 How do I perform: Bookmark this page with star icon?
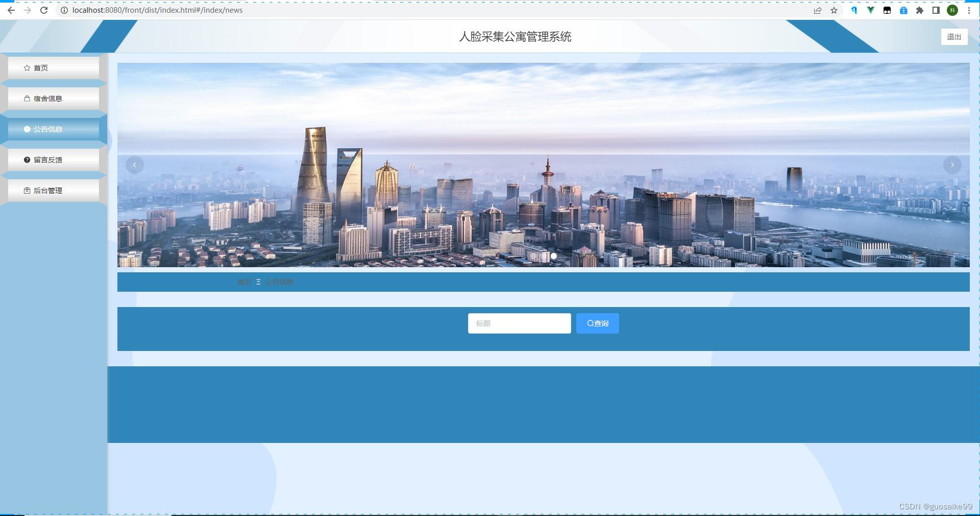pyautogui.click(x=834, y=10)
